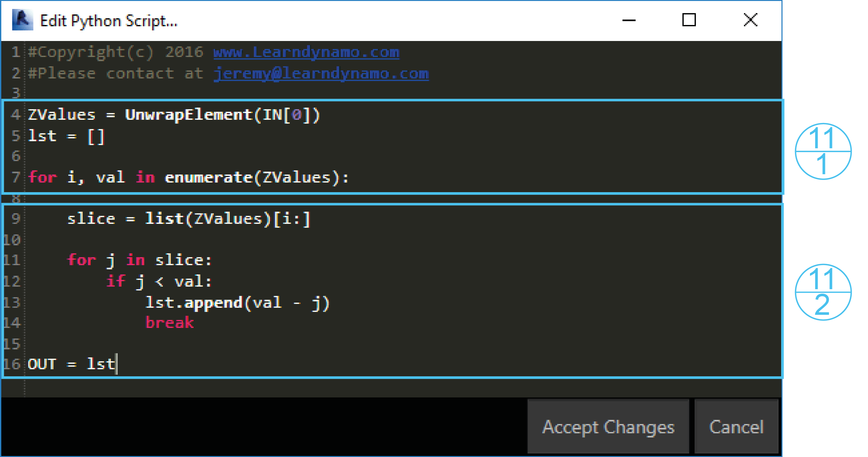868x457 pixels.
Task: Click the Cancel button
Action: (x=737, y=427)
